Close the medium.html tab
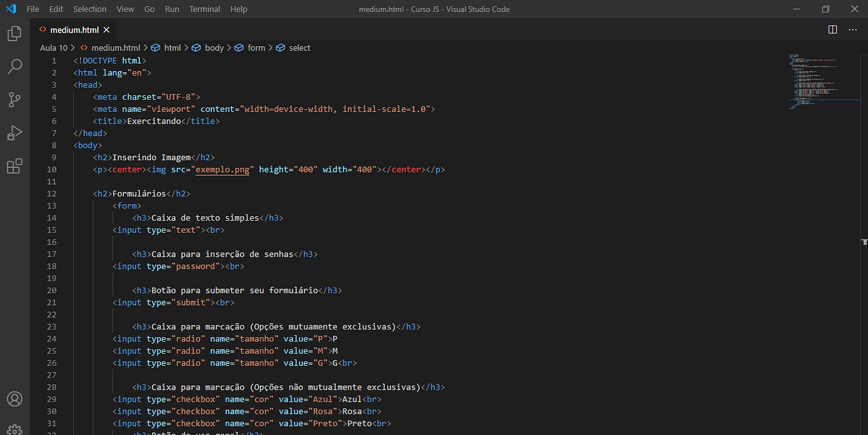868x435 pixels. (x=106, y=29)
